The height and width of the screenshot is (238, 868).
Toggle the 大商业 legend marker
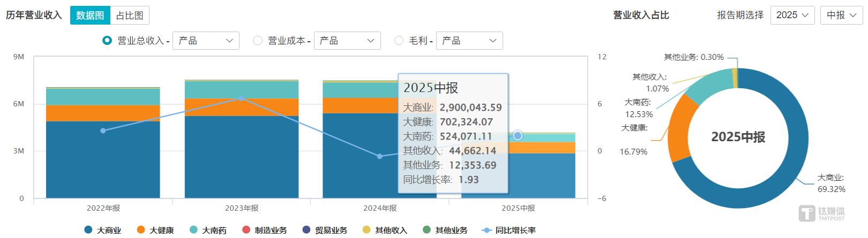click(88, 230)
